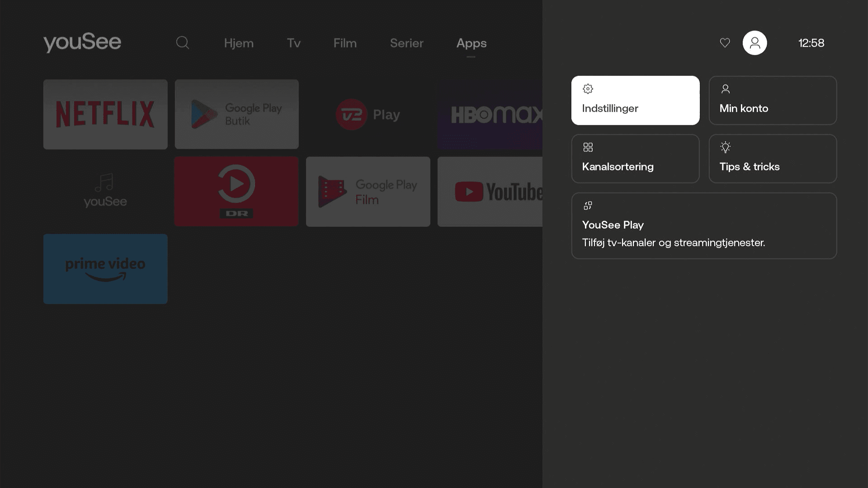Open Google Play Butik app
Image resolution: width=868 pixels, height=488 pixels.
236,114
